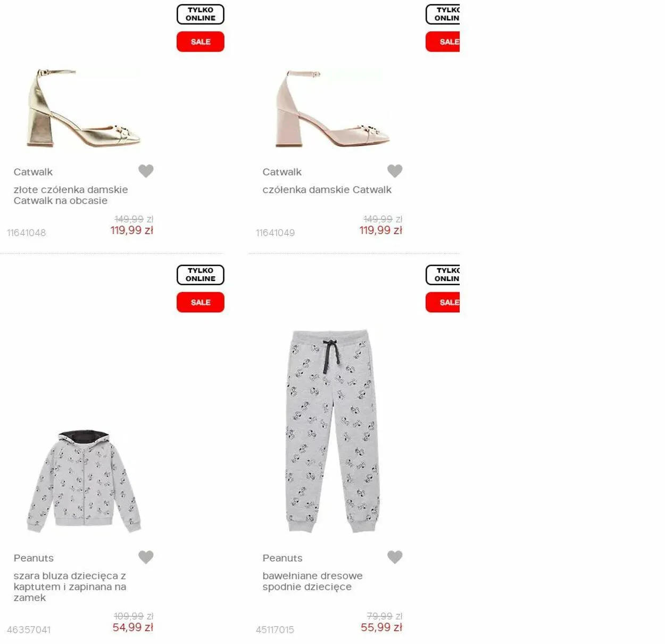Screen dimensions: 665x644
Task: Click TYLKO ONLINE badge above gray hoodie
Action: pyautogui.click(x=201, y=275)
